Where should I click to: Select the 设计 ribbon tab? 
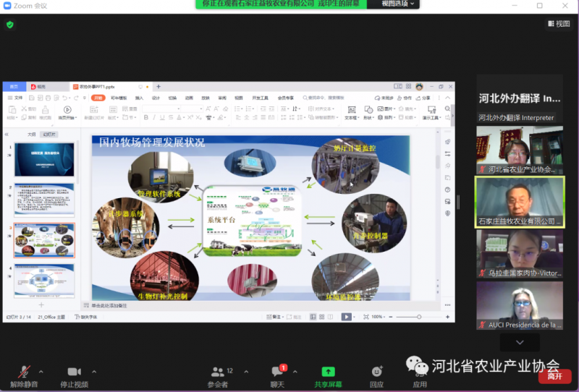(156, 98)
